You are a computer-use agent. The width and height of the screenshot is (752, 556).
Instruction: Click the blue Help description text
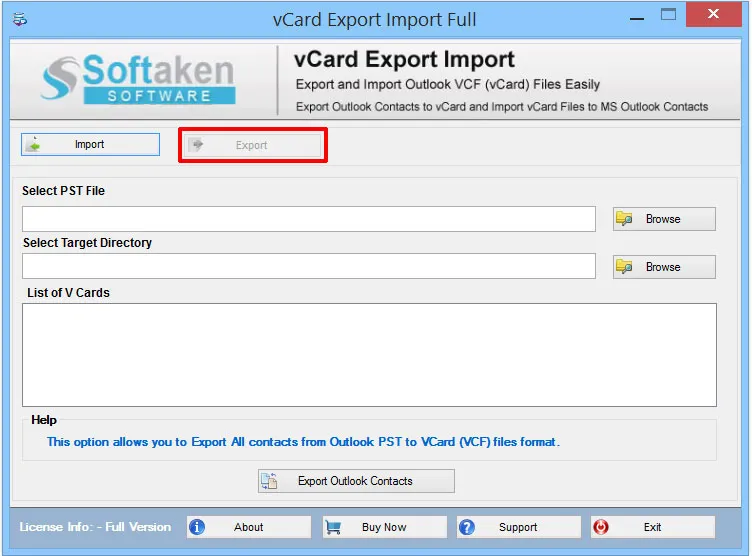point(303,442)
